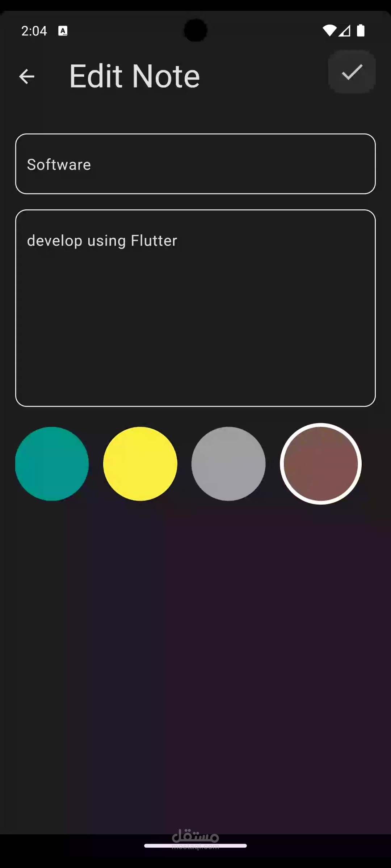
Task: Tap the front camera cutout
Action: click(x=195, y=30)
